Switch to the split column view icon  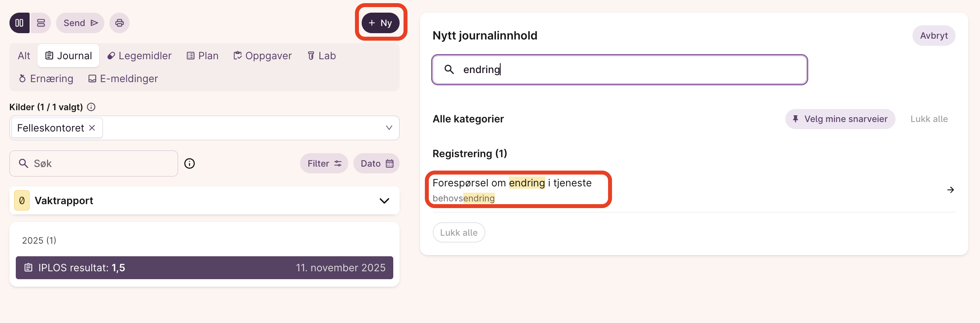[19, 23]
